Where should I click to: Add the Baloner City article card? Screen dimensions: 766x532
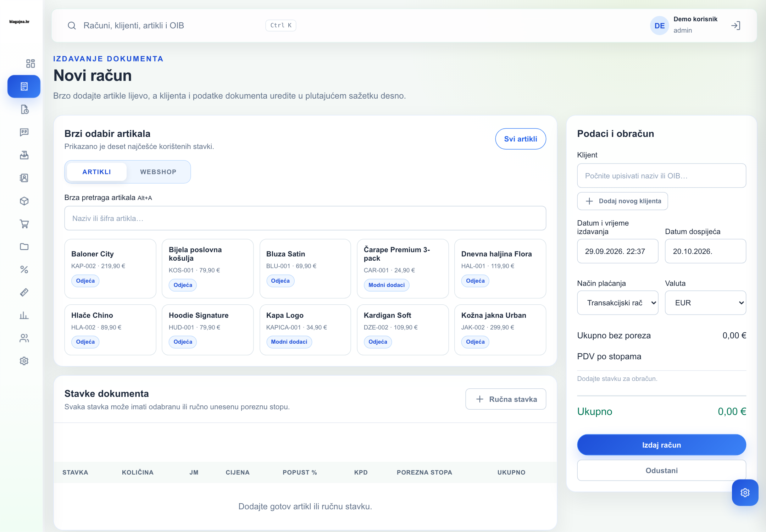(x=110, y=268)
